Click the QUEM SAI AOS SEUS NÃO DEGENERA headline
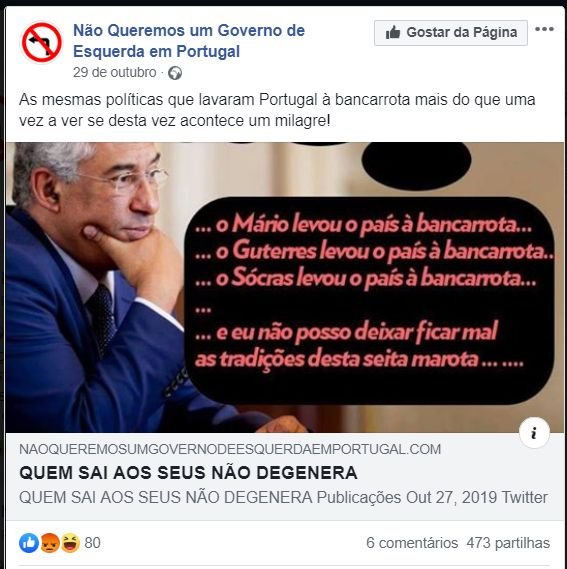Image resolution: width=567 pixels, height=569 pixels. click(x=188, y=473)
